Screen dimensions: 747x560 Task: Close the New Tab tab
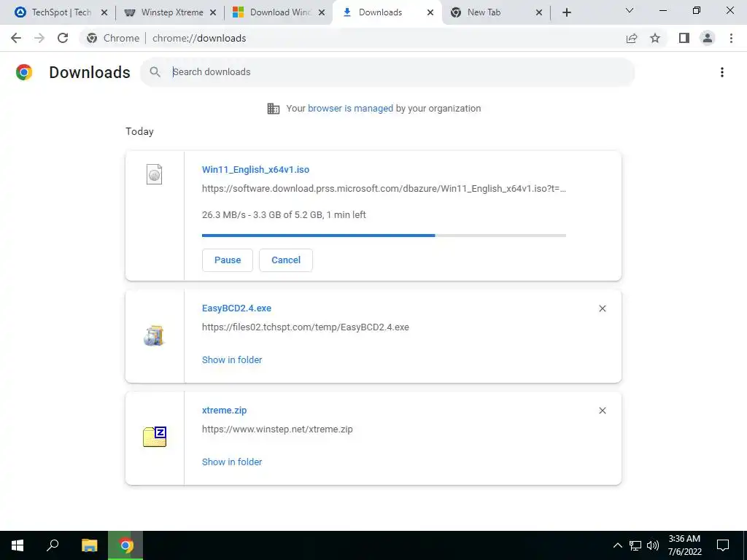pos(539,12)
